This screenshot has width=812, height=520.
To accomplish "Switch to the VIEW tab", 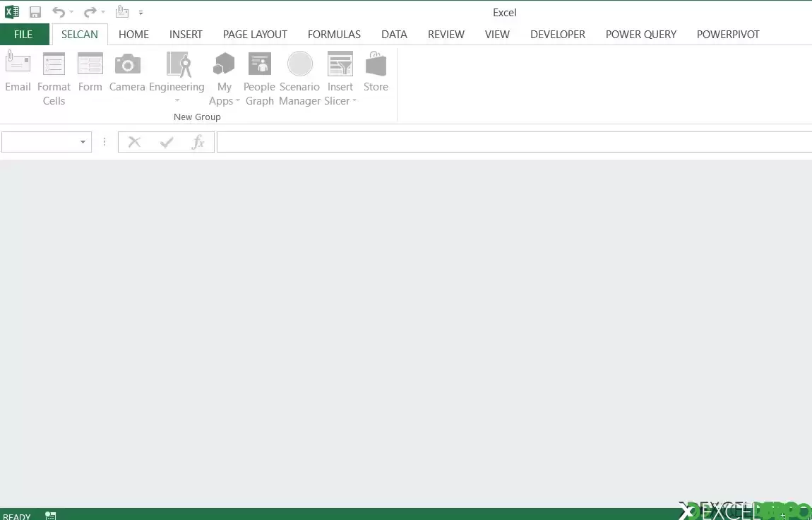I will click(497, 34).
